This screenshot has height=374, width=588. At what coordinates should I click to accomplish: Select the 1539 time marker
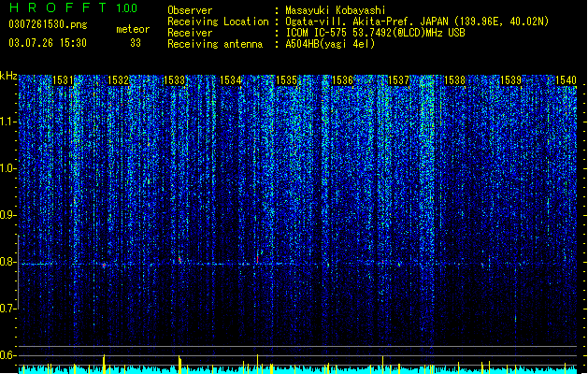(x=510, y=80)
